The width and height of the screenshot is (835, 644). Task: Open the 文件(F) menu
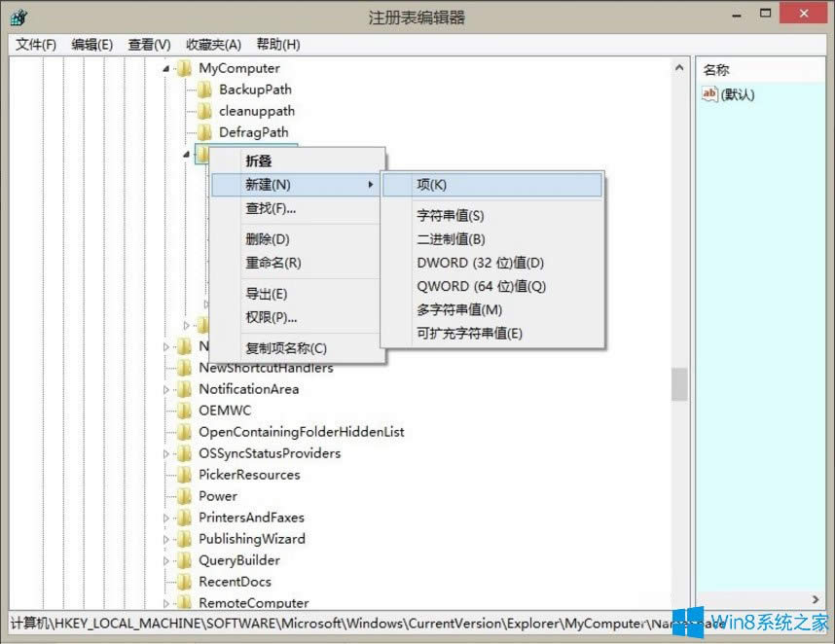point(36,45)
